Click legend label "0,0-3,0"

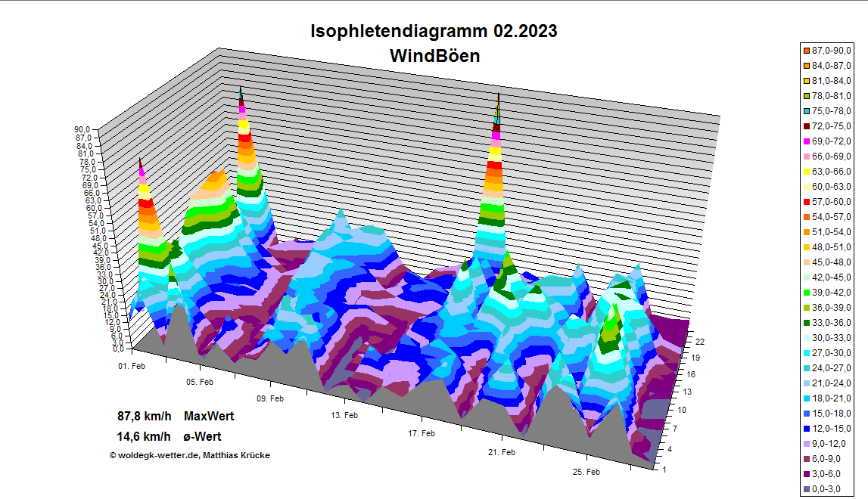(x=826, y=489)
